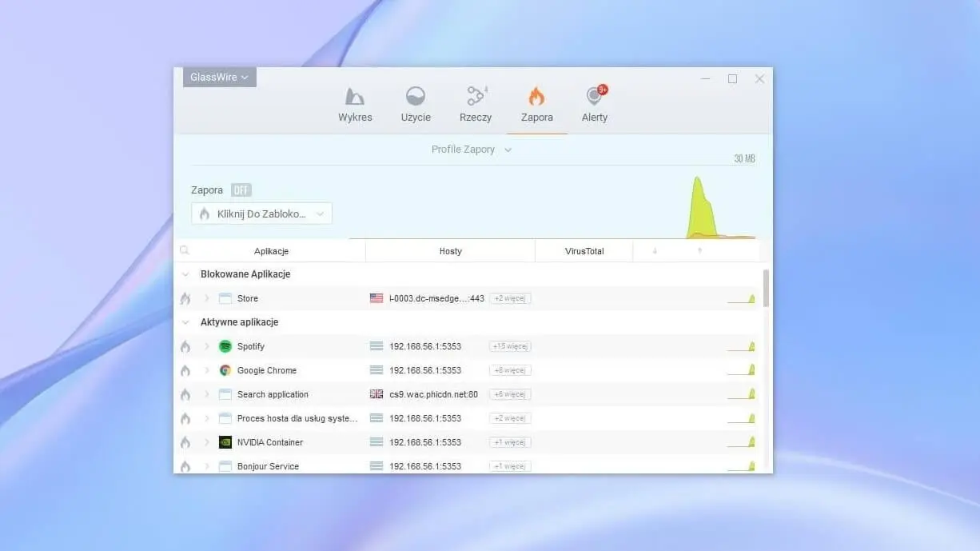Toggle the Zapora OFF switch

tap(241, 190)
